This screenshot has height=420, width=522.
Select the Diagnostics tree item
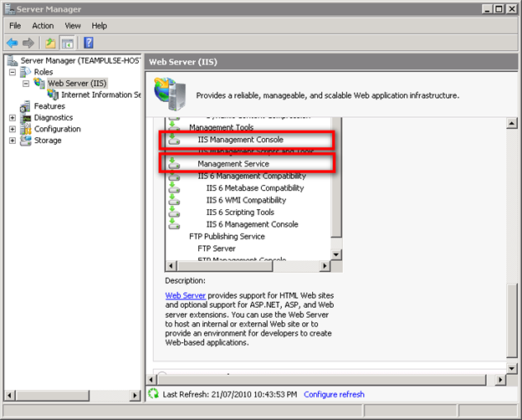54,118
